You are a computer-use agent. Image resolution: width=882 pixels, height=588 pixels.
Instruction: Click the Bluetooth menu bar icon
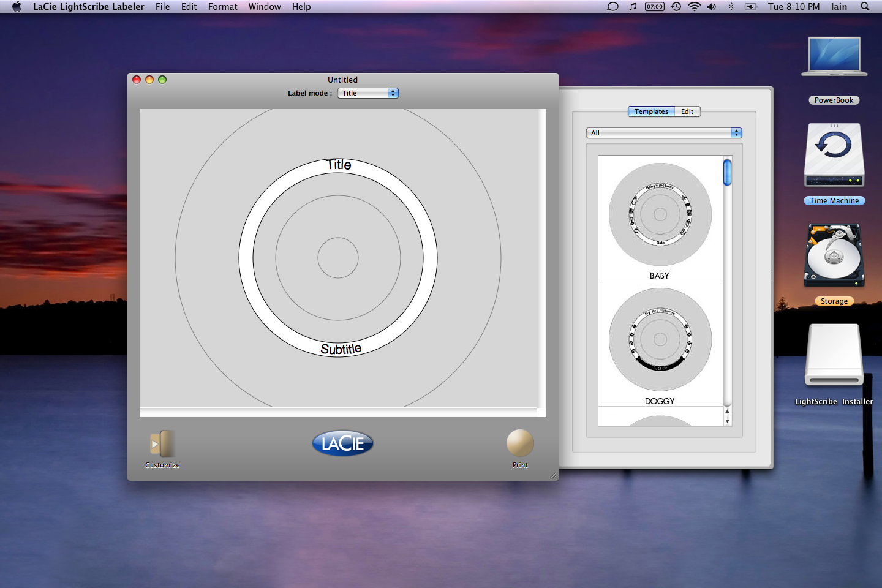[x=731, y=7]
